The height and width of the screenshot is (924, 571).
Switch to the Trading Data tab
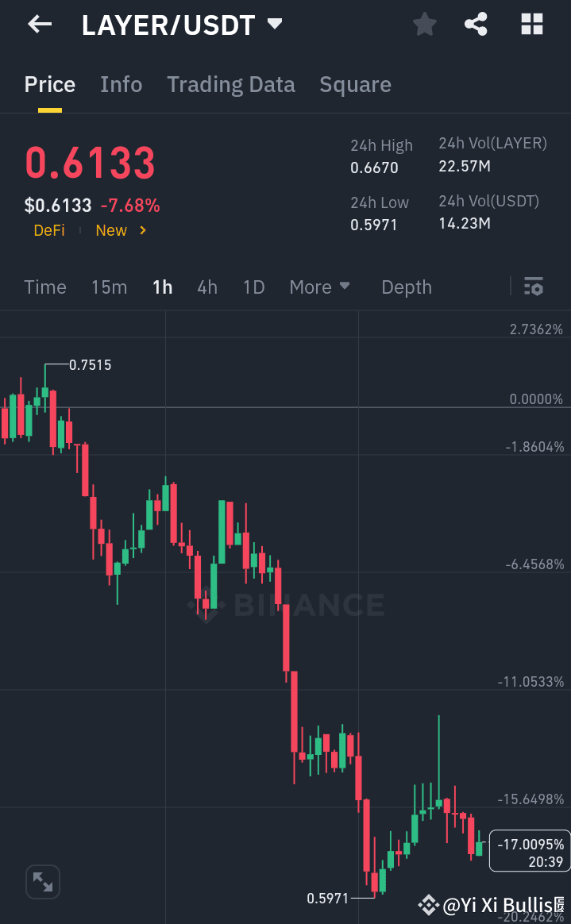point(230,84)
